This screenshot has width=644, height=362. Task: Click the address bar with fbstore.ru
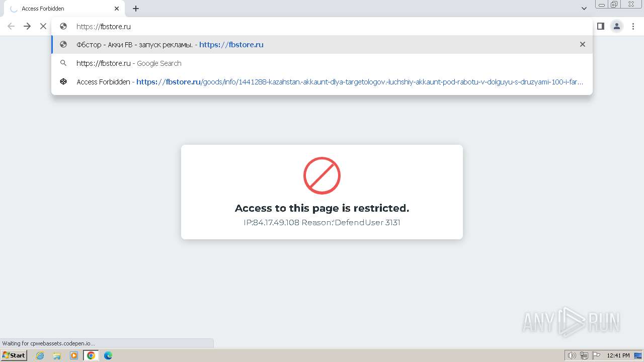tap(322, 26)
